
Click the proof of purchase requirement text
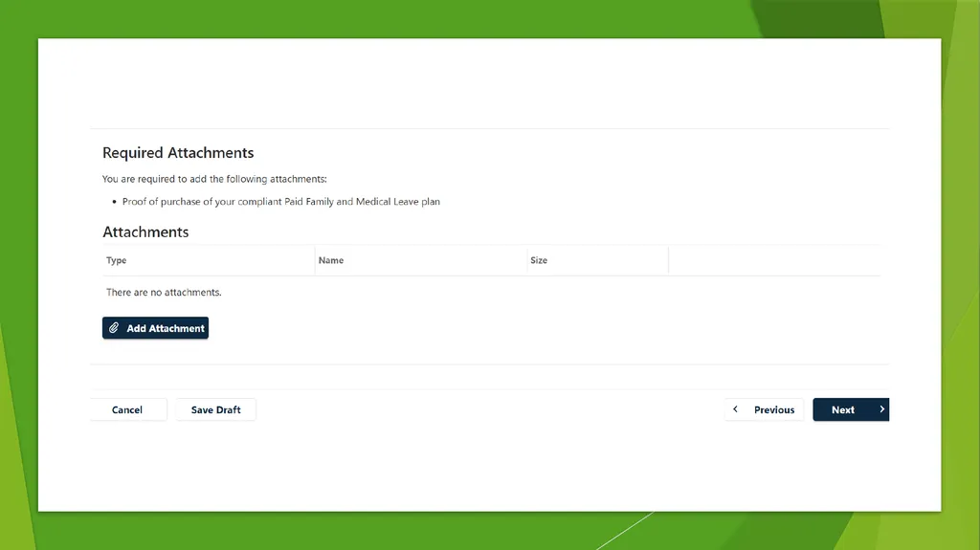(281, 201)
